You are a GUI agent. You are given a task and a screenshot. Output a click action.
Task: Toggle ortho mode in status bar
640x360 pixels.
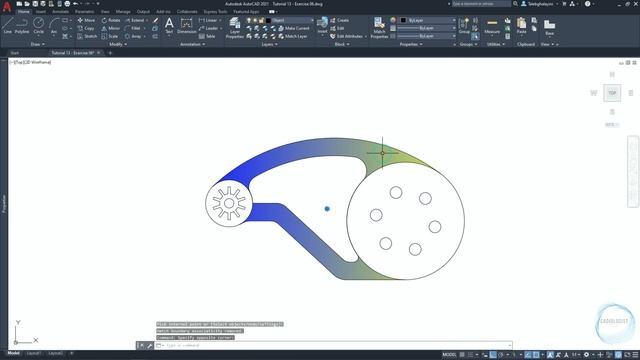pyautogui.click(x=493, y=355)
